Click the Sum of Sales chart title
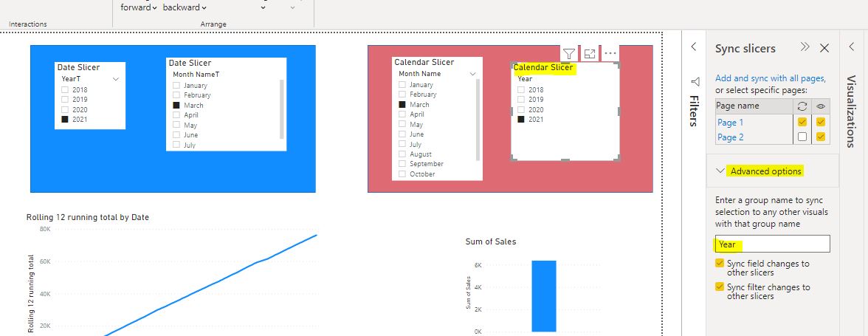Image resolution: width=868 pixels, height=336 pixels. click(x=490, y=241)
